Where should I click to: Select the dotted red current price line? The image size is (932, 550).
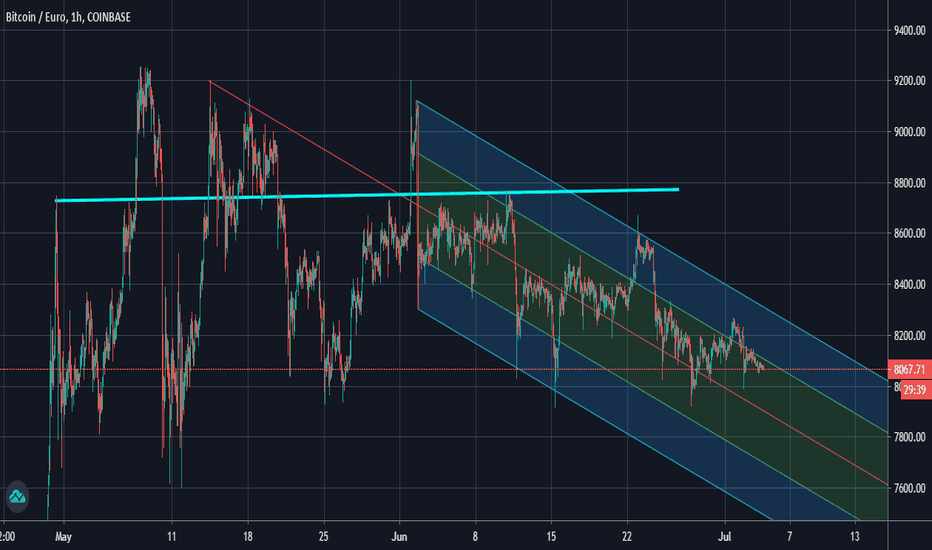443,369
